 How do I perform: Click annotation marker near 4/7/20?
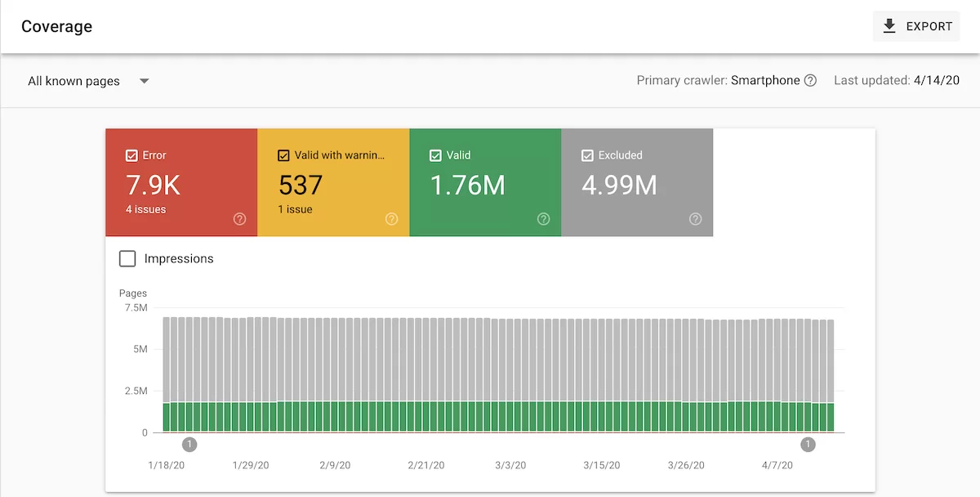(x=808, y=445)
